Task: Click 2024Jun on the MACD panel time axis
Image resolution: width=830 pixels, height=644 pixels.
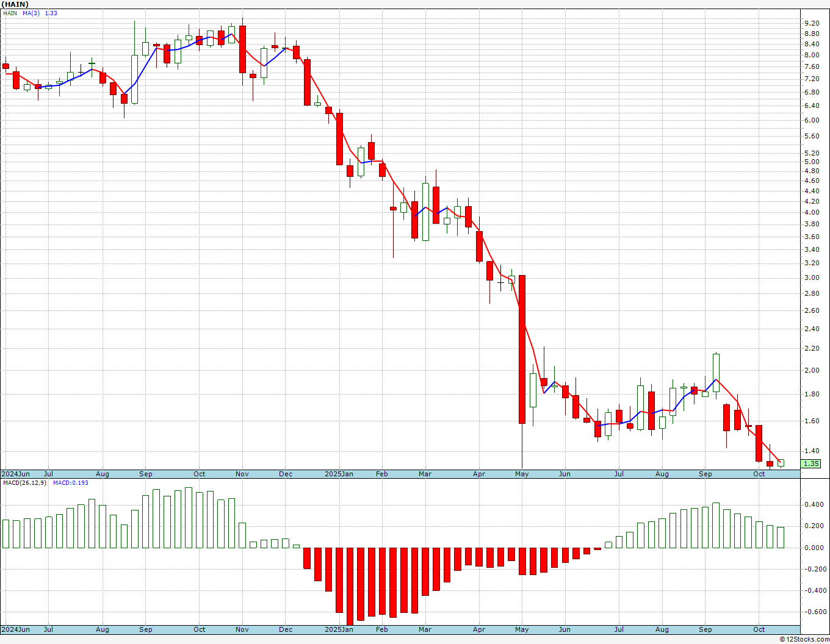Action: pyautogui.click(x=15, y=629)
